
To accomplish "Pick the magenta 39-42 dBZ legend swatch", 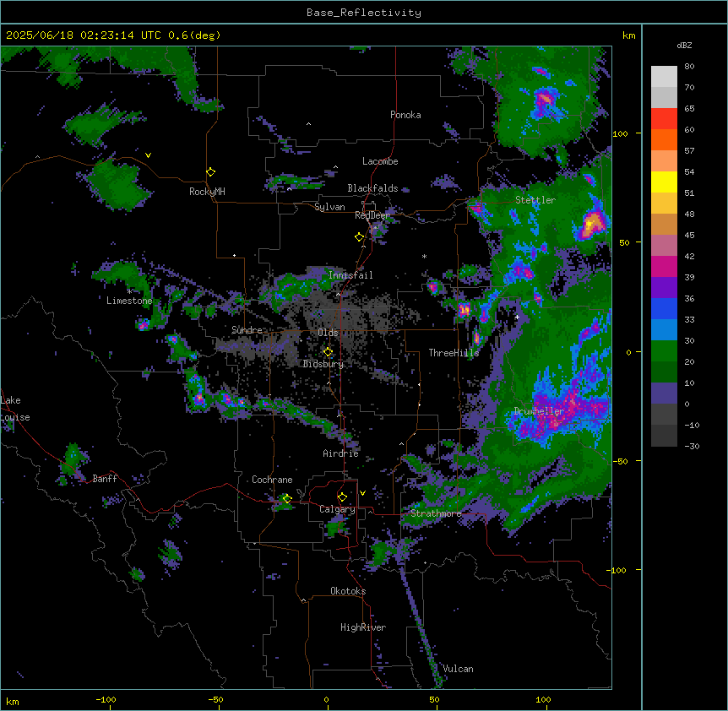I will pos(664,266).
